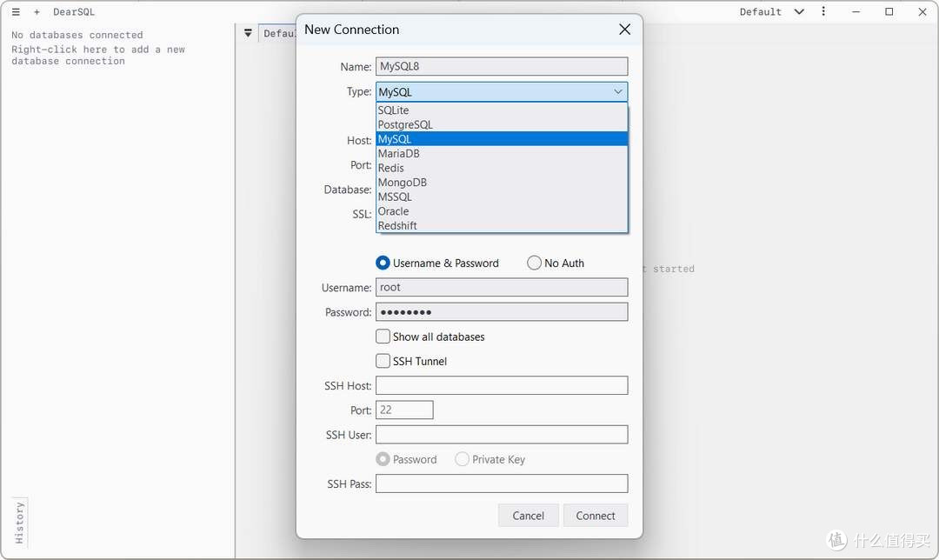
Task: Click the SSH Pass input field
Action: [x=502, y=484]
